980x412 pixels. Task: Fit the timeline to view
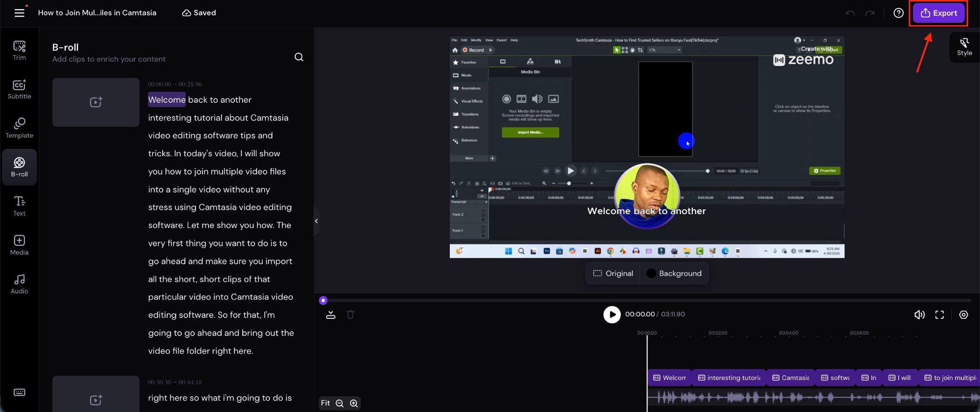(325, 403)
